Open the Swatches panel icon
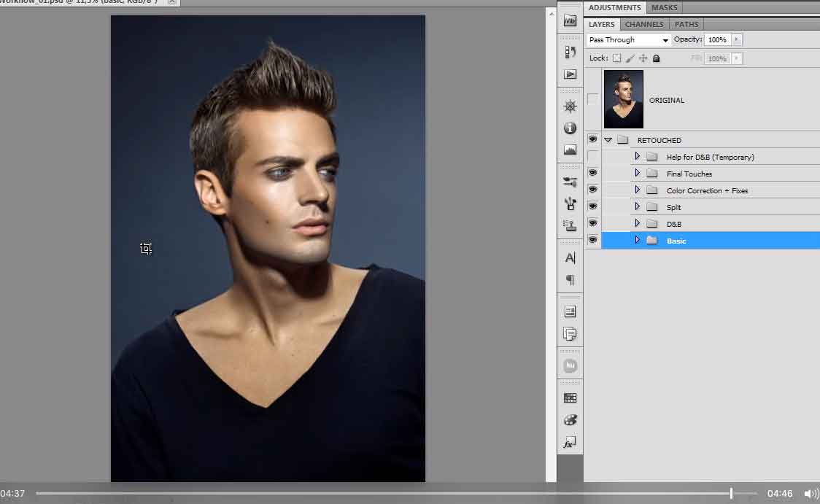 pyautogui.click(x=570, y=398)
